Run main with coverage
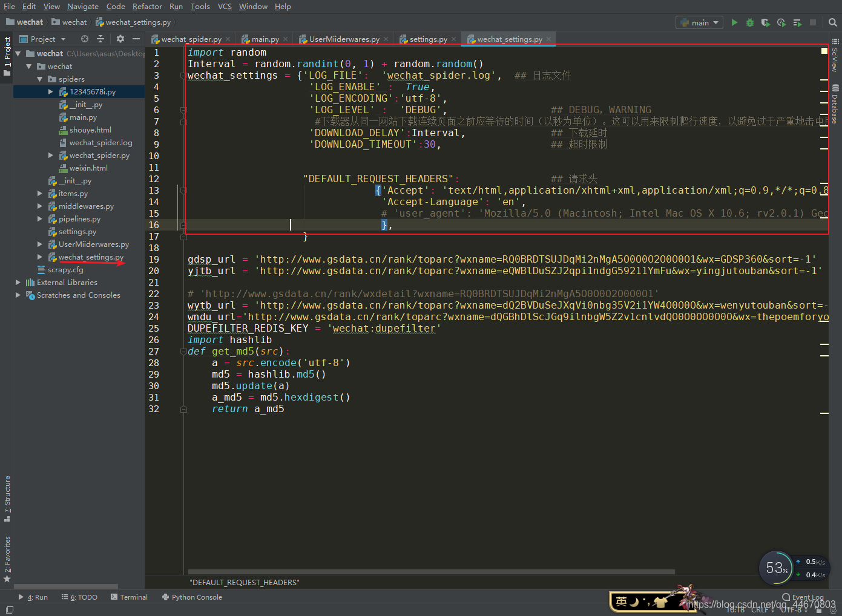Viewport: 842px width, 616px height. [x=766, y=22]
